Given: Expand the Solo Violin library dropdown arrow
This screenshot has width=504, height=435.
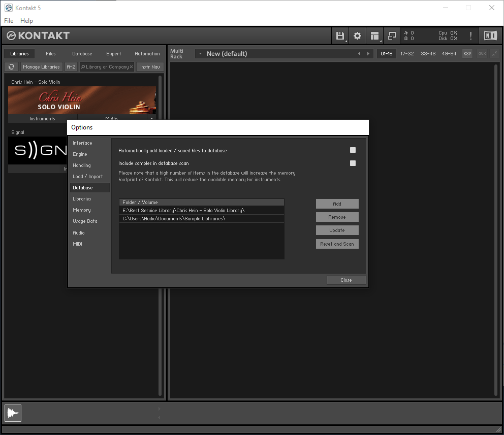Looking at the screenshot, I should [x=151, y=118].
